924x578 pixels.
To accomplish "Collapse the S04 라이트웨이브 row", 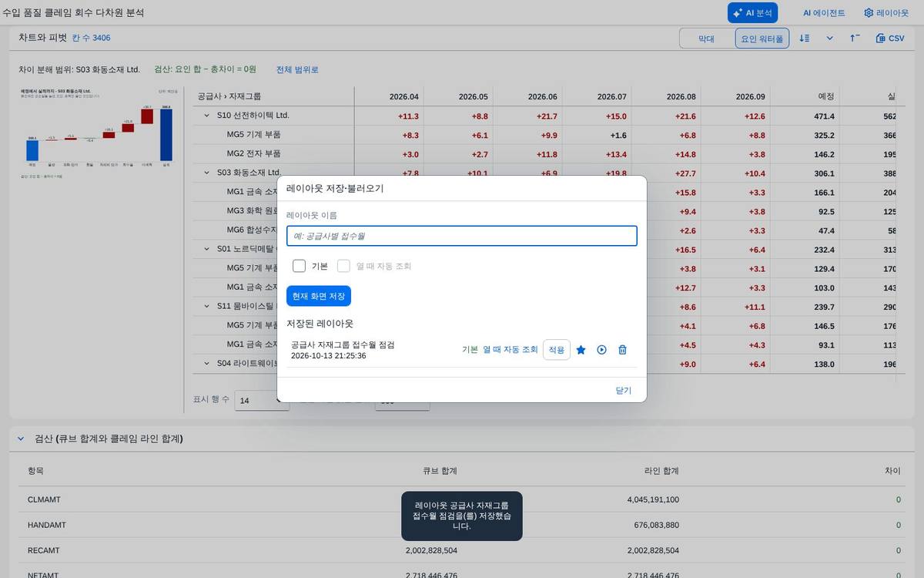I will click(206, 363).
